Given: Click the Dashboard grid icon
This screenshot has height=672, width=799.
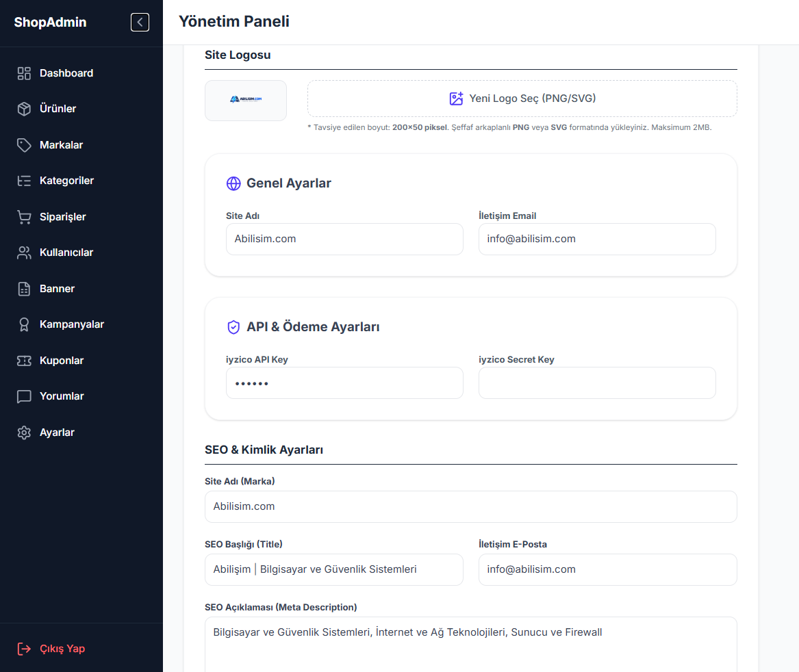Looking at the screenshot, I should point(24,73).
